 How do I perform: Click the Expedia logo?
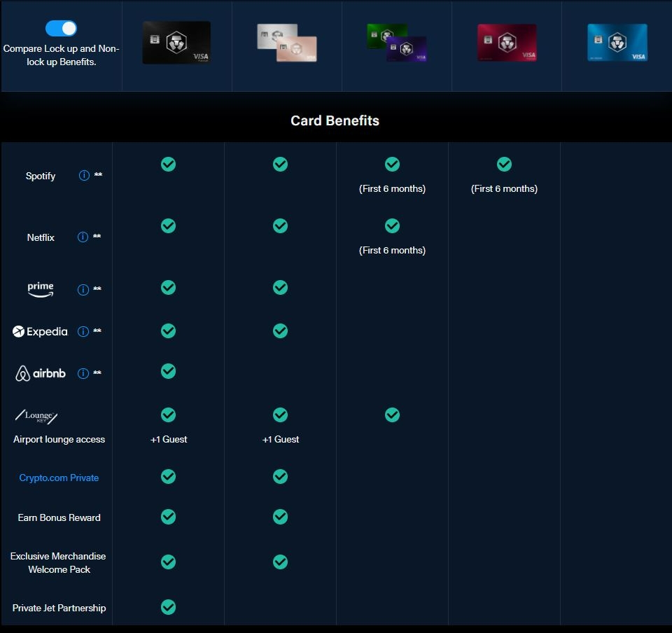click(x=41, y=331)
